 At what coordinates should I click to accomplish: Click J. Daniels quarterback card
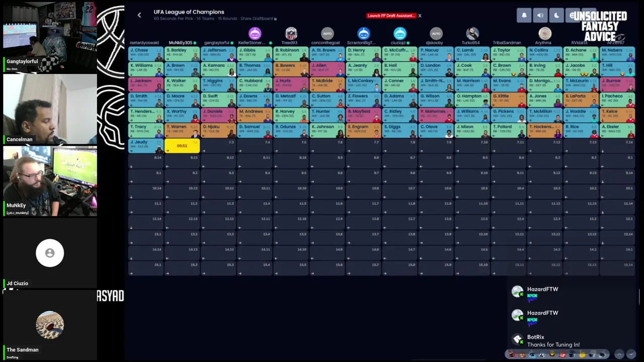point(218,115)
